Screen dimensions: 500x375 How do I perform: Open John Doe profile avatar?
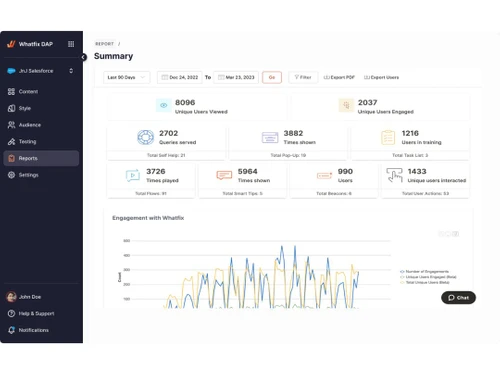[x=11, y=296]
